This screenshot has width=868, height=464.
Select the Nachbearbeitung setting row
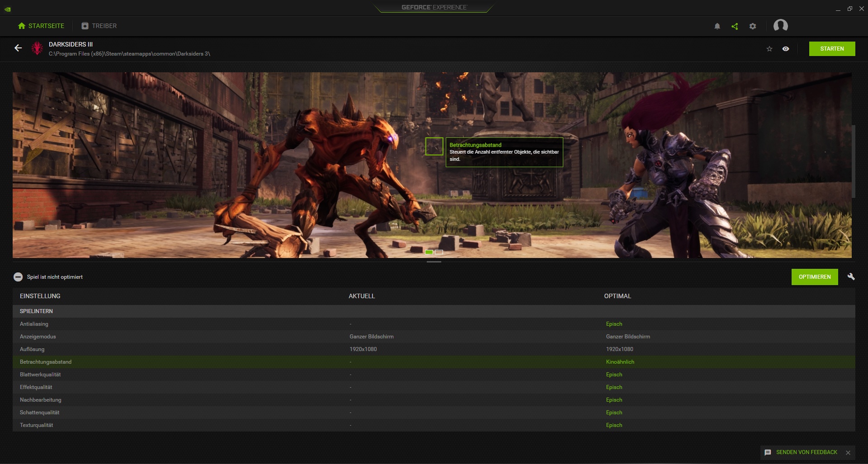coord(434,400)
